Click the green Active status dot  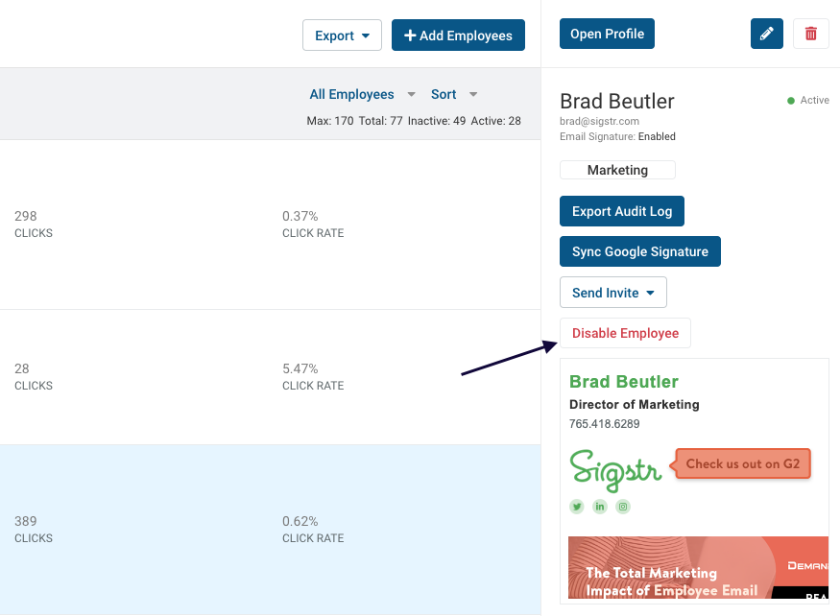[791, 101]
